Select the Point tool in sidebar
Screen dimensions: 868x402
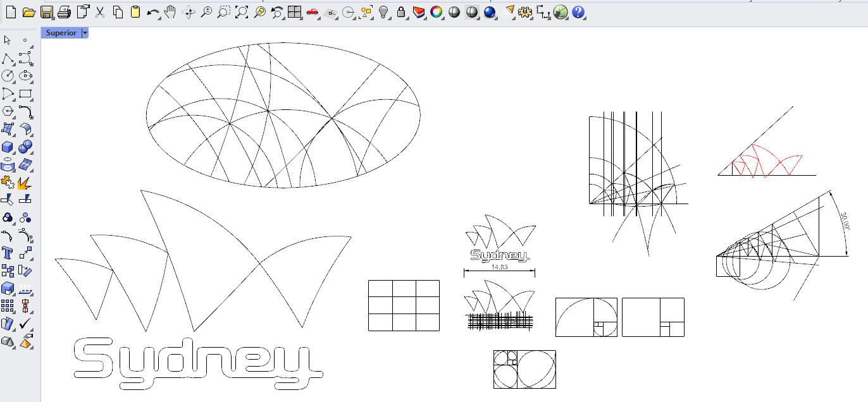pyautogui.click(x=25, y=40)
